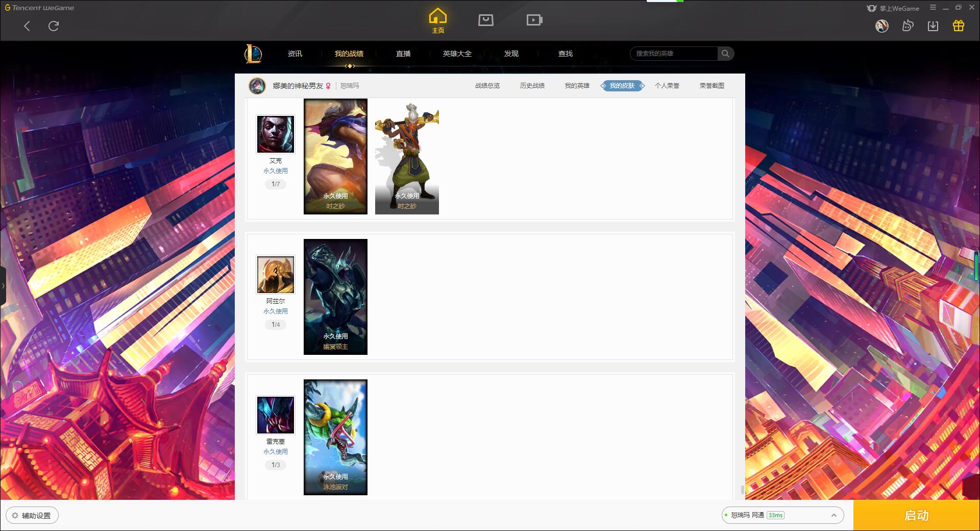The height and width of the screenshot is (531, 980).
Task: Refresh the page with the reload icon
Action: tap(54, 26)
